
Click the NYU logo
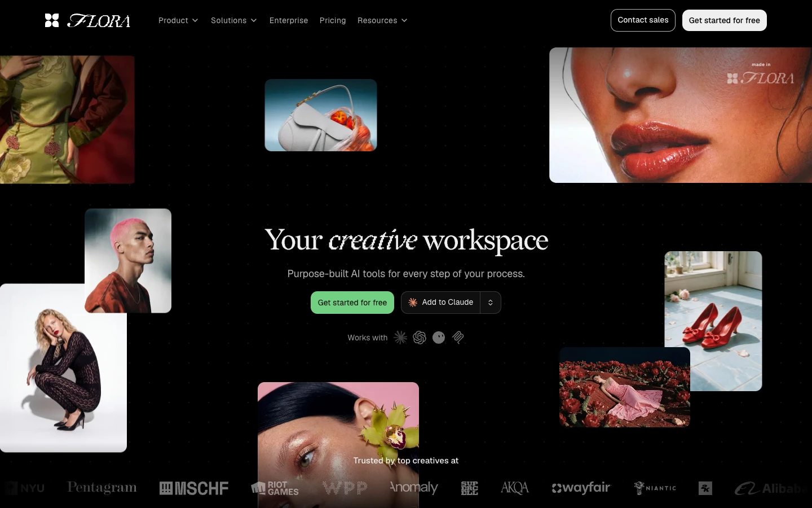pyautogui.click(x=25, y=488)
